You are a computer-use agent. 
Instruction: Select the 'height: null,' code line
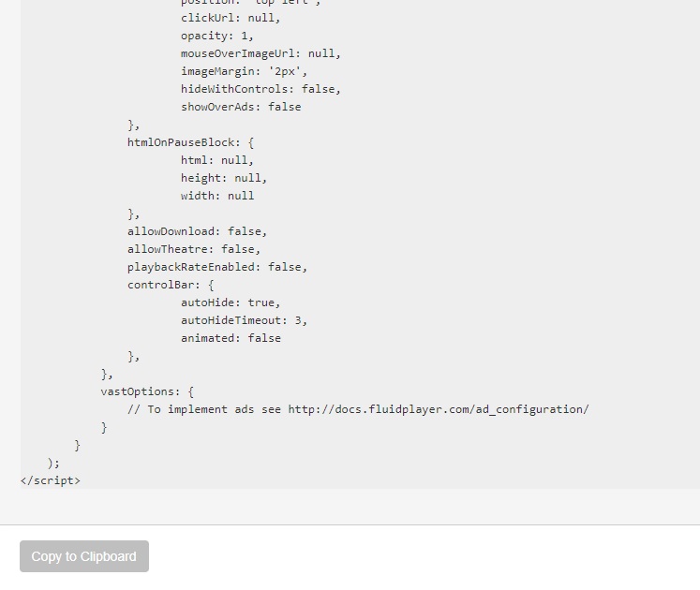pos(224,178)
